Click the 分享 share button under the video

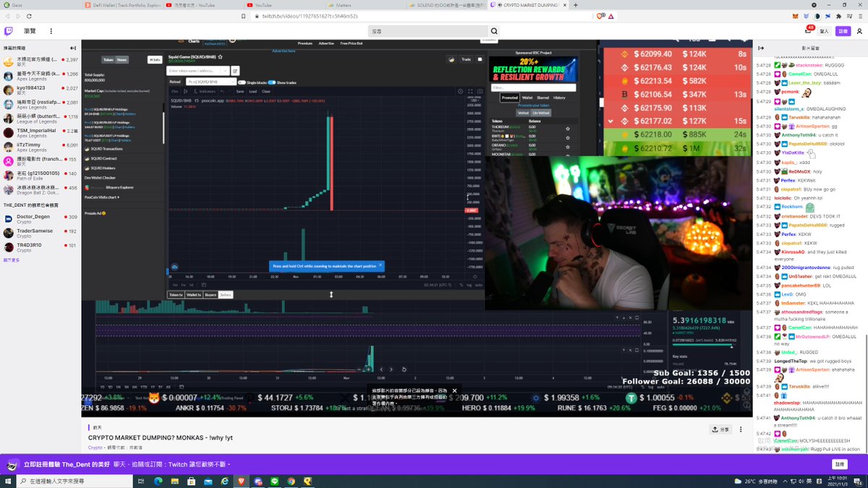point(721,429)
